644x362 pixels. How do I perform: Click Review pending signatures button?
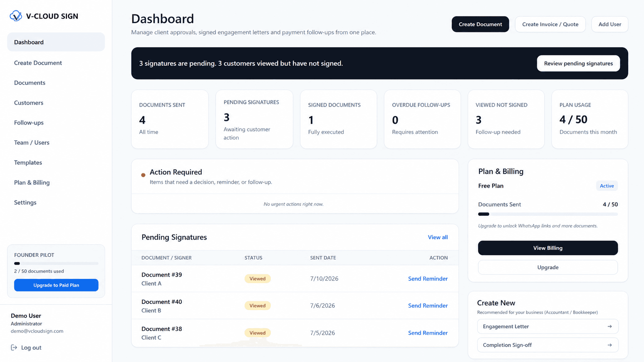point(578,63)
